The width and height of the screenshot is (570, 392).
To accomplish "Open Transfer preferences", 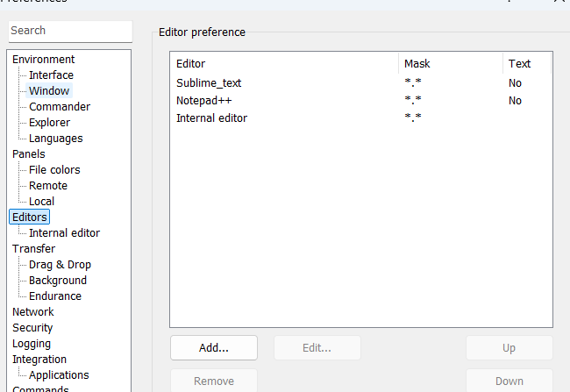I will pyautogui.click(x=33, y=249).
